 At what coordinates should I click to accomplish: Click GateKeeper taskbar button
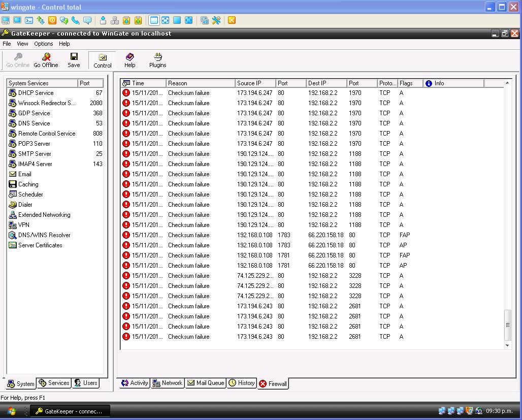(x=70, y=411)
